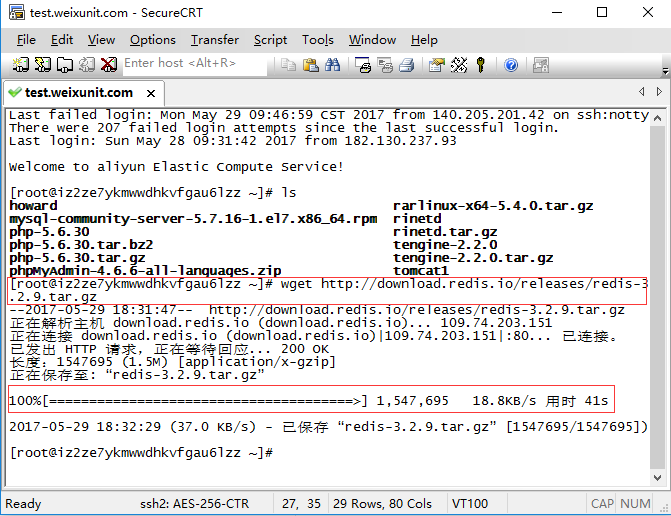Open toolbar options overflow arrow
Screen dimensions: 671x516
pos(665,71)
